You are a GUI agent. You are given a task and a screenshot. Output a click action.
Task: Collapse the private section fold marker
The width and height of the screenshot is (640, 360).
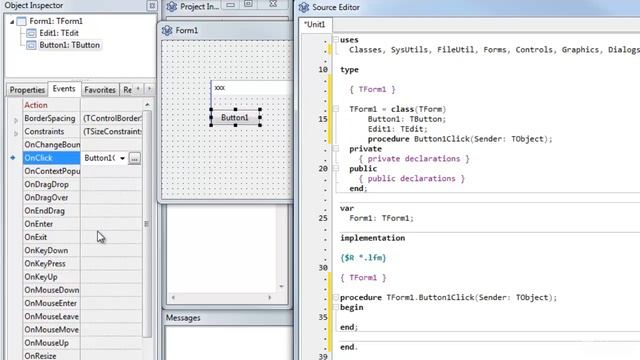point(336,149)
